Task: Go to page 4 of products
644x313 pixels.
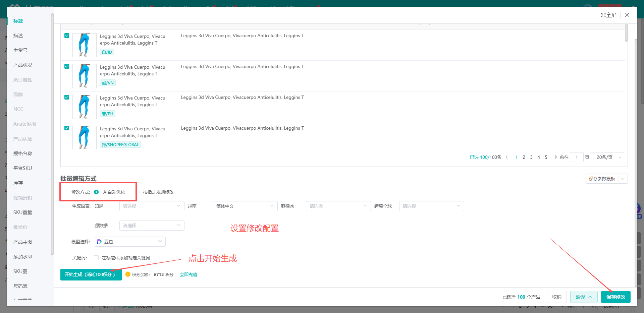Action: [x=539, y=157]
